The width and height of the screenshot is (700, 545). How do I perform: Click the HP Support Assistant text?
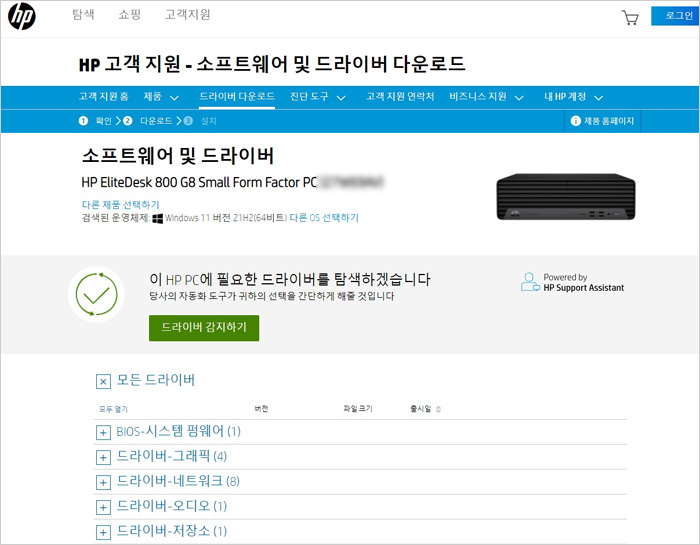pos(583,288)
